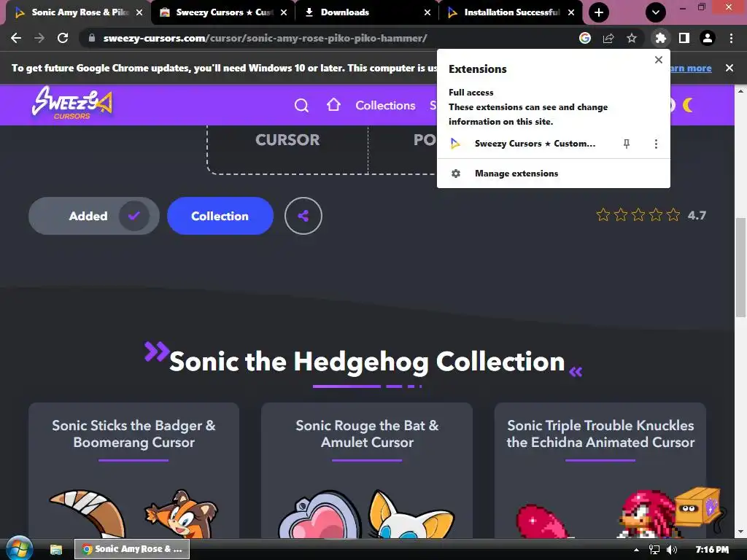
Task: Open Sonic Rouge the Bat & Amulet Cursor
Action: pyautogui.click(x=367, y=434)
